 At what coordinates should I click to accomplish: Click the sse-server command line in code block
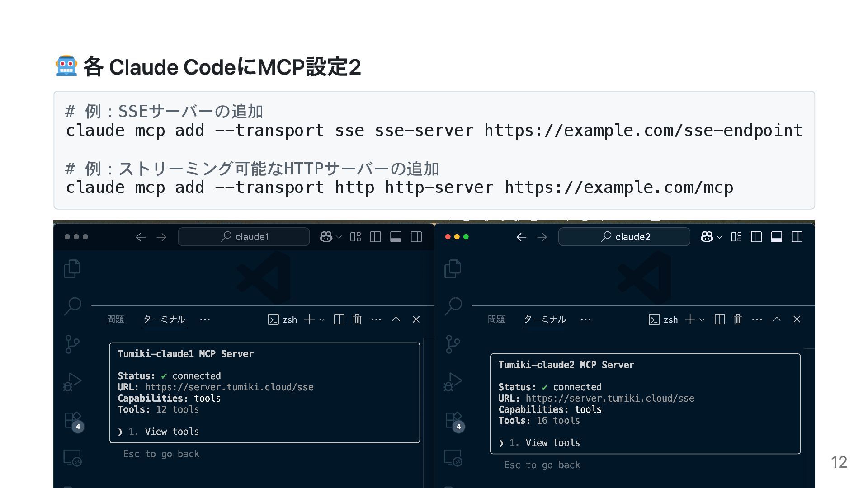[x=434, y=131]
